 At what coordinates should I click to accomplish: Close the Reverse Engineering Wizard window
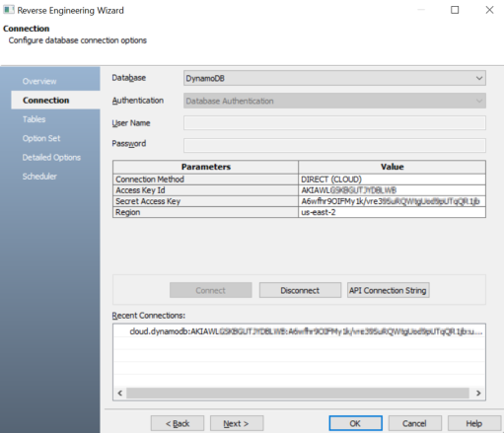tap(489, 10)
